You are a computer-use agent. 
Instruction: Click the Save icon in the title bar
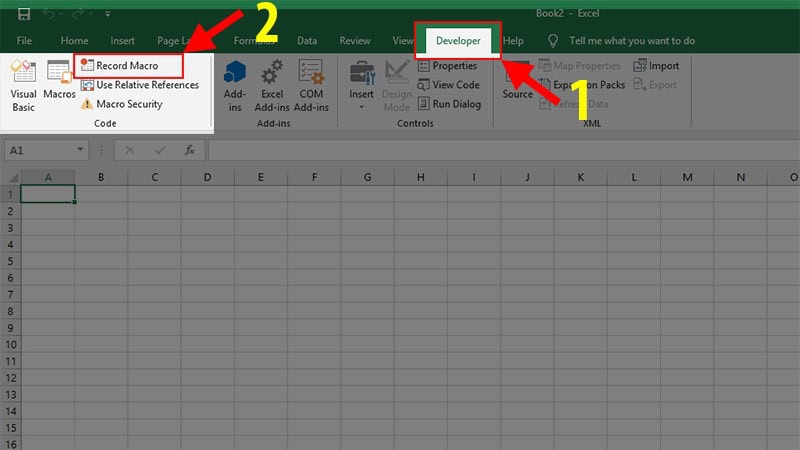[24, 14]
